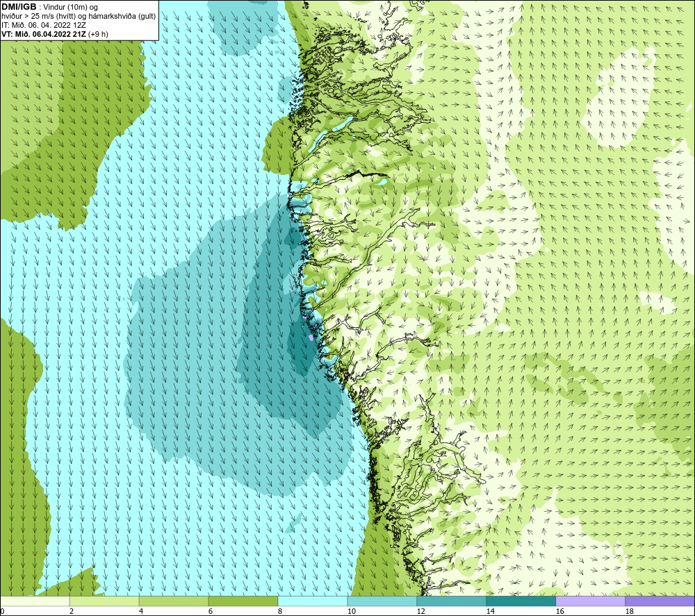The image size is (695, 616).
Task: Click legend label 4
Action: click(x=141, y=612)
